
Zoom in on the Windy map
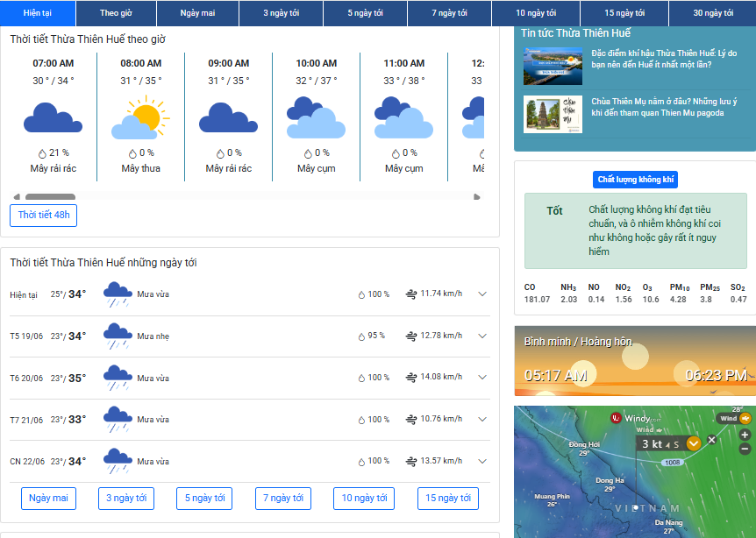click(x=745, y=435)
